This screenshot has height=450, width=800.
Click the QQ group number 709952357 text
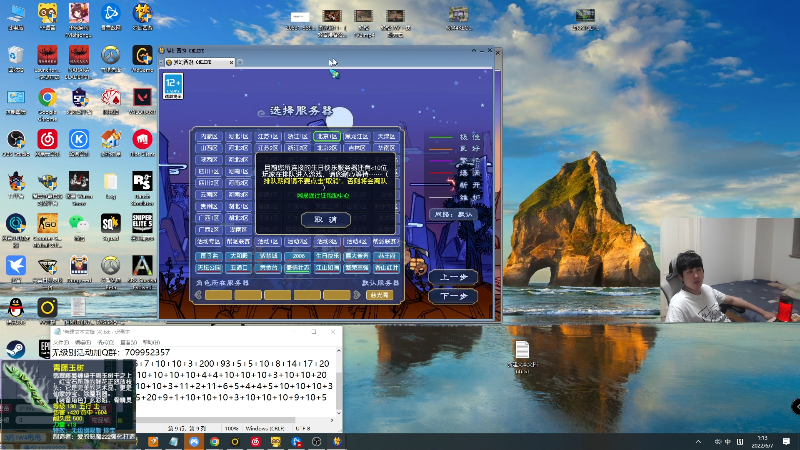click(x=147, y=353)
